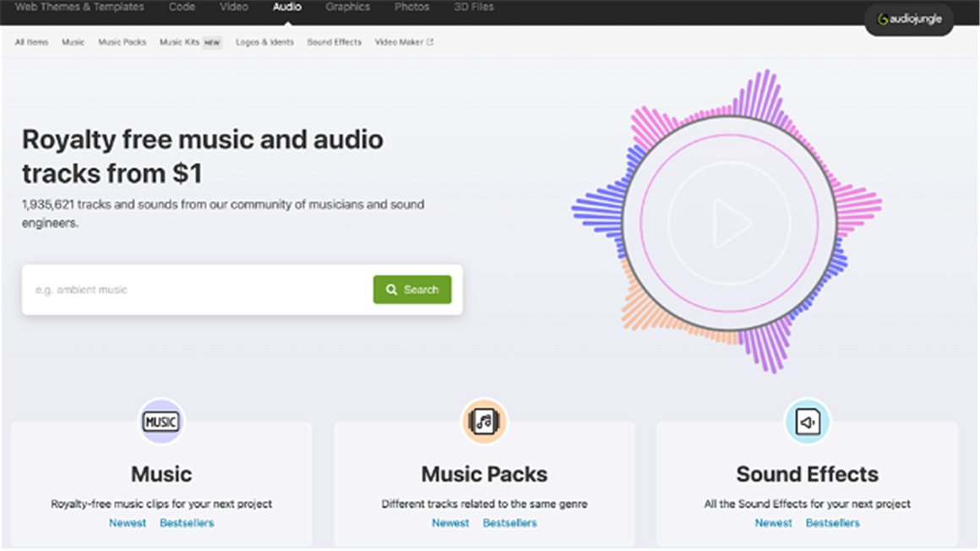Image resolution: width=980 pixels, height=551 pixels.
Task: Go to the Graphics tab
Action: [348, 7]
